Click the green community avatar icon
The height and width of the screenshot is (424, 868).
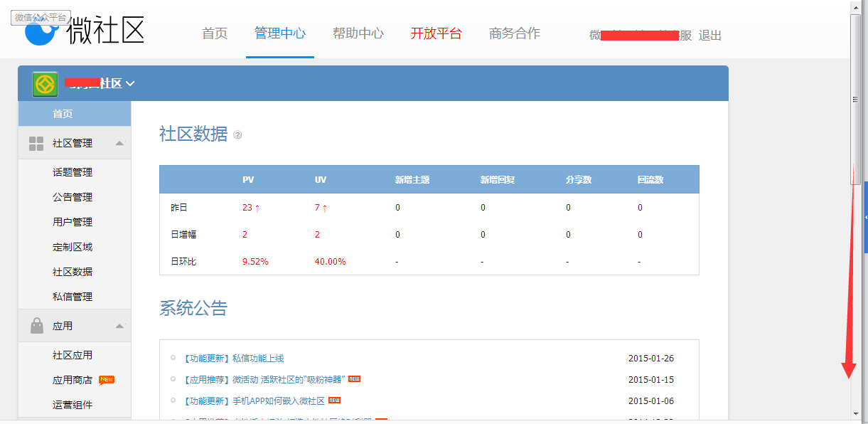point(45,84)
